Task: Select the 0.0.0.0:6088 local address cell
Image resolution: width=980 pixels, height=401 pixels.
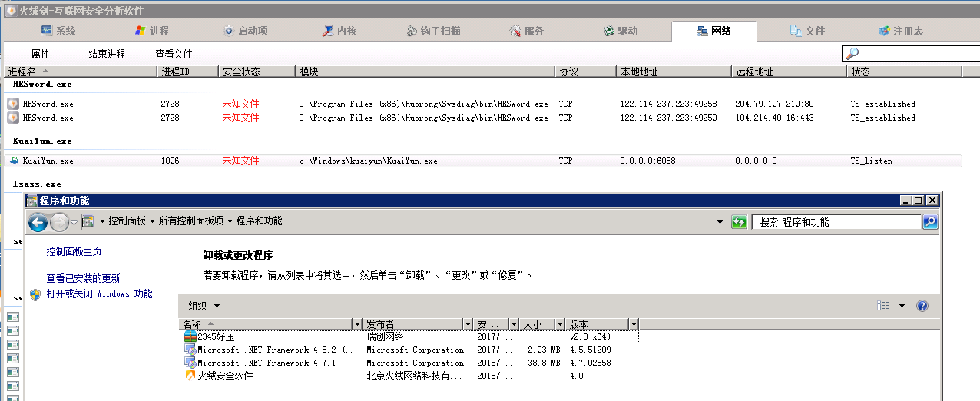Action: [647, 161]
